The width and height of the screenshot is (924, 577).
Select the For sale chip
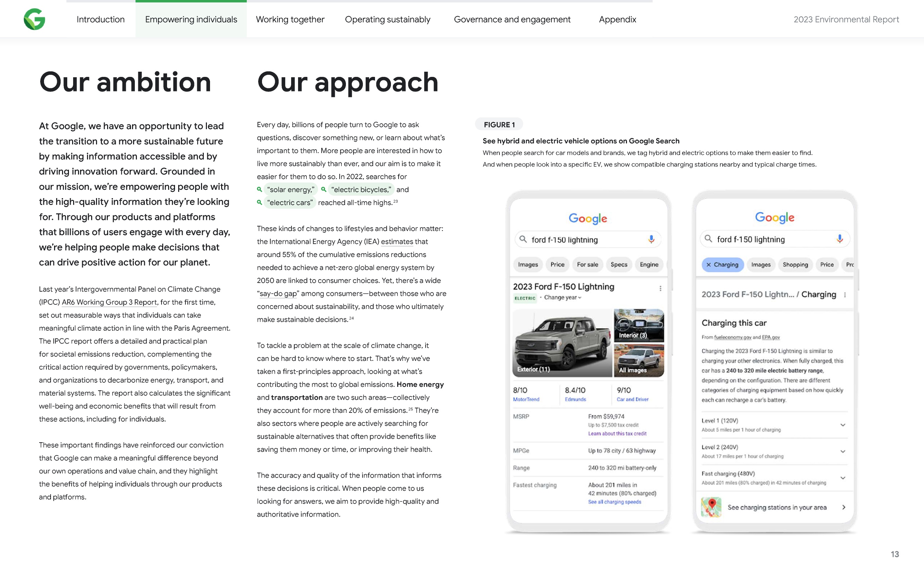[587, 265]
